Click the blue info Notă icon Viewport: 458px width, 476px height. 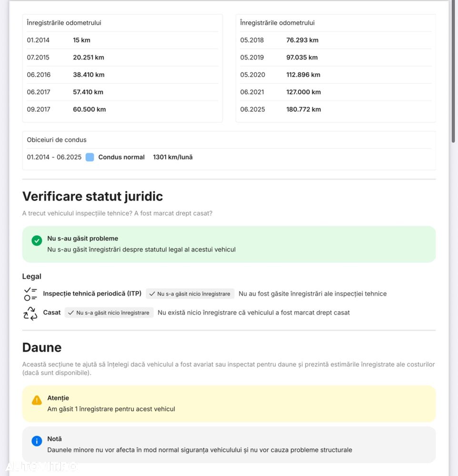[x=37, y=441]
